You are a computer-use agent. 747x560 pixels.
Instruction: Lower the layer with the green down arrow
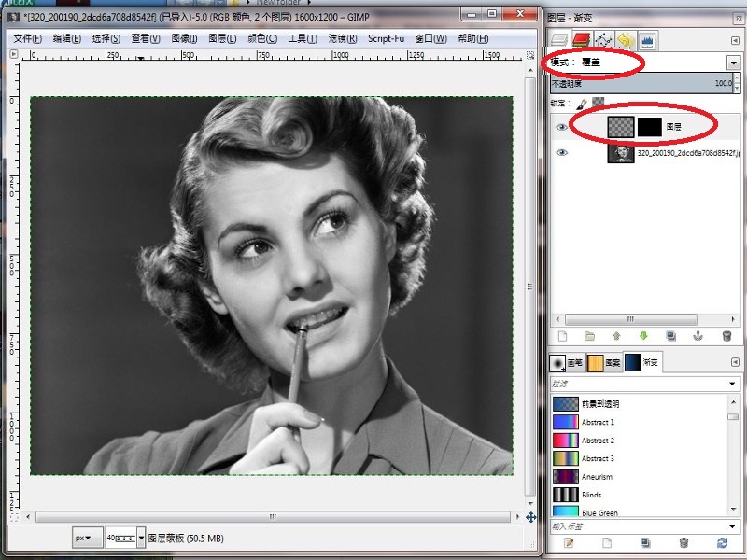click(643, 336)
